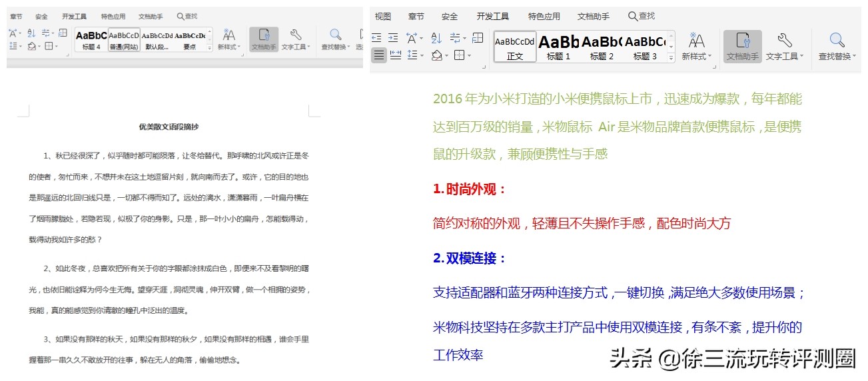The width and height of the screenshot is (868, 381).
Task: Open paragraph settings launcher in right window
Action: click(484, 66)
